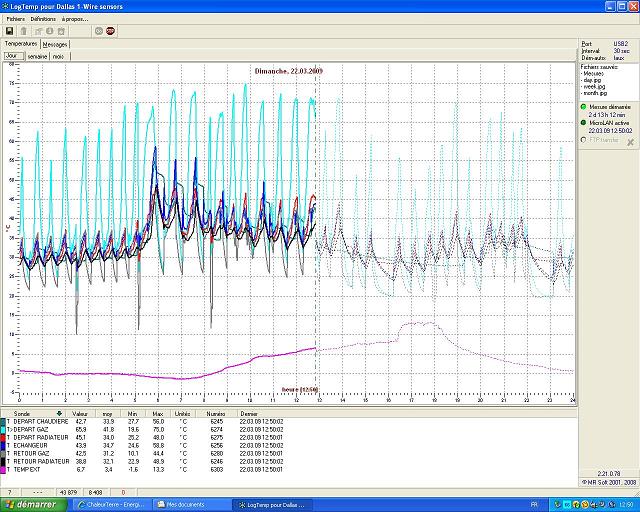
Task: Switch to the Messages tab
Action: (55, 45)
